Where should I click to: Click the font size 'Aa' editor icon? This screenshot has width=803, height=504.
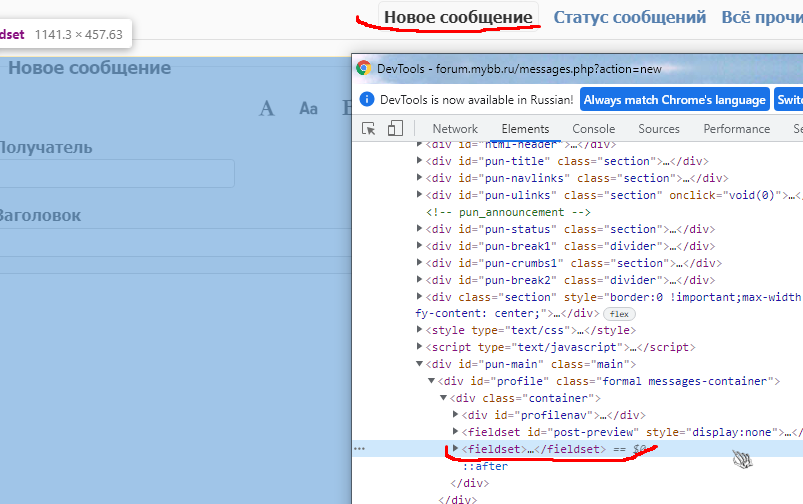tap(308, 109)
